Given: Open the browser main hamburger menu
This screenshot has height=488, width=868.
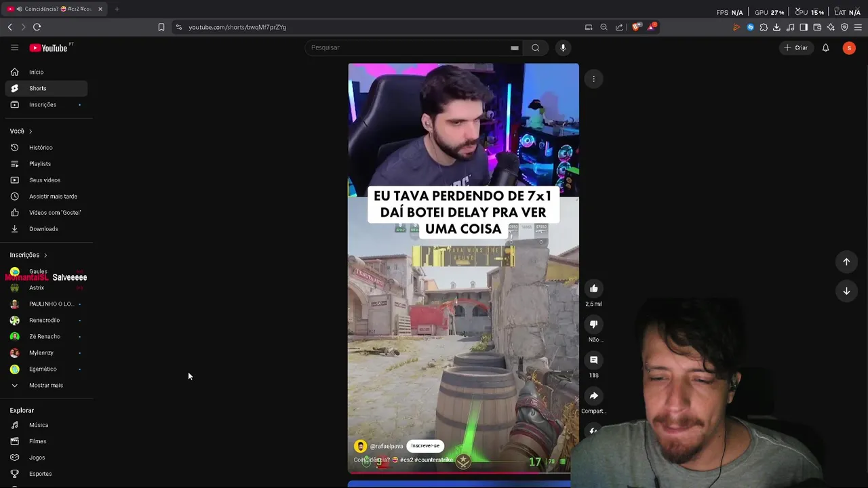Looking at the screenshot, I should 859,27.
